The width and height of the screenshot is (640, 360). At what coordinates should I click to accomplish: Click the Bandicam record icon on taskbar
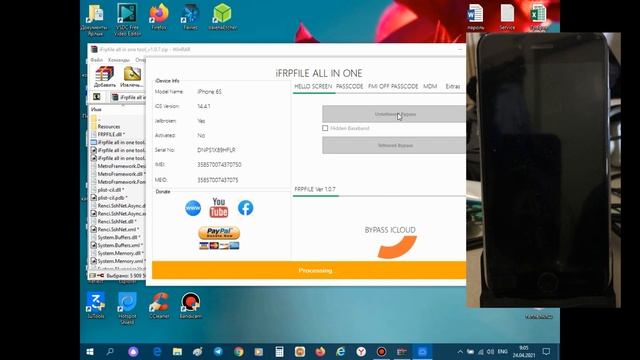tap(381, 351)
